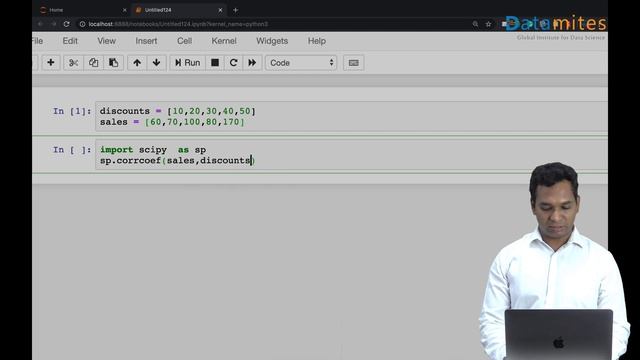The image size is (640, 360).
Task: Click the sp.corrcoef code line
Action: pos(177,160)
